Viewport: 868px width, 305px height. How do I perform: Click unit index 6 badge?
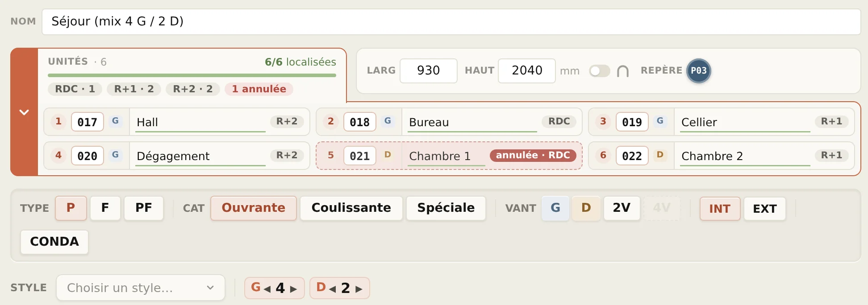click(x=603, y=155)
